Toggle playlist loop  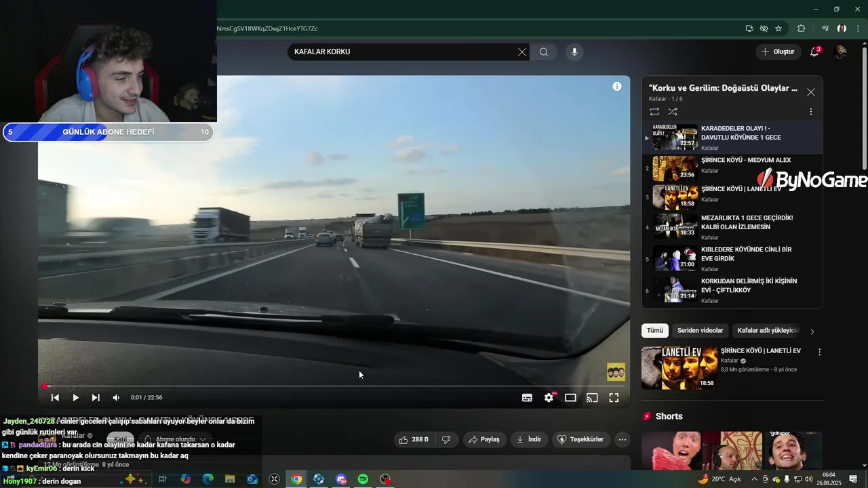coord(654,111)
